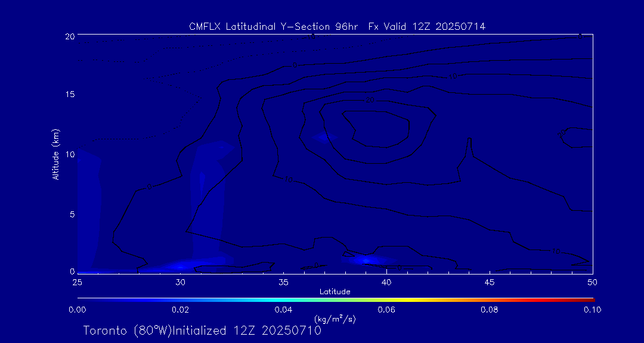The width and height of the screenshot is (644, 343).
Task: Click the color bar value 0.00
Action: 77,310
